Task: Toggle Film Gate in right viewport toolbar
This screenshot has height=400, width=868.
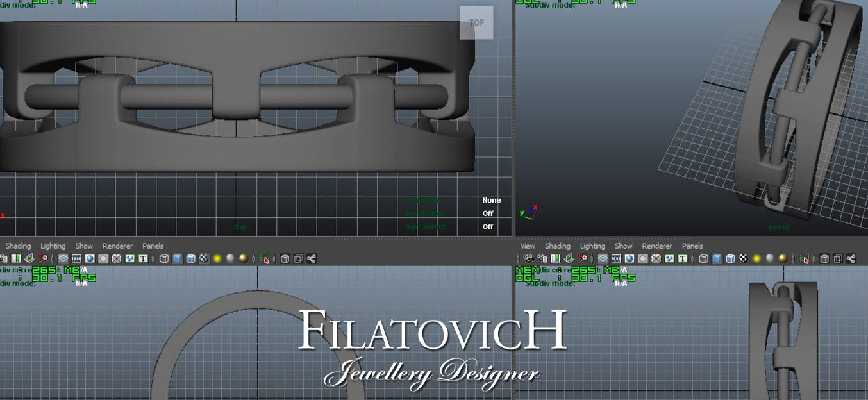Action: (616, 258)
